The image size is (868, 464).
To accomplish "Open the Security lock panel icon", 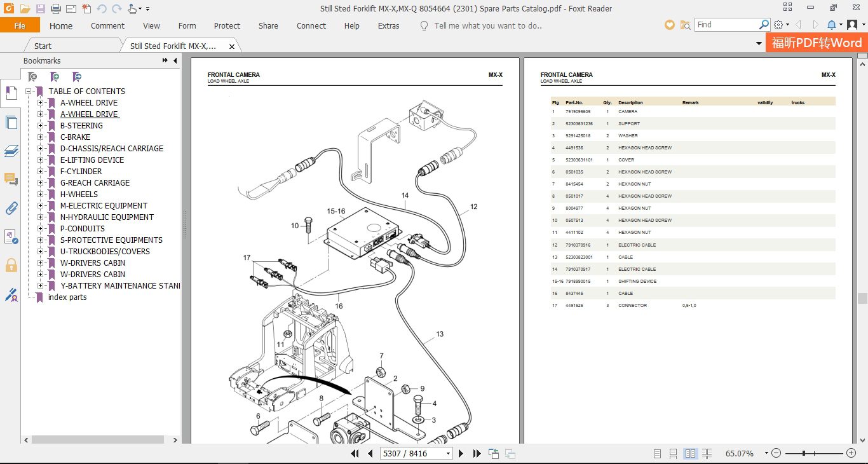I will [x=11, y=265].
